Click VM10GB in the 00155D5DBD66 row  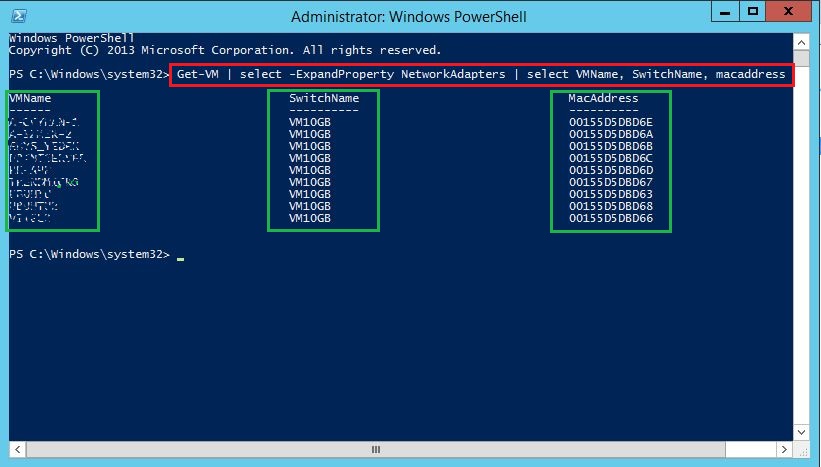click(x=310, y=218)
